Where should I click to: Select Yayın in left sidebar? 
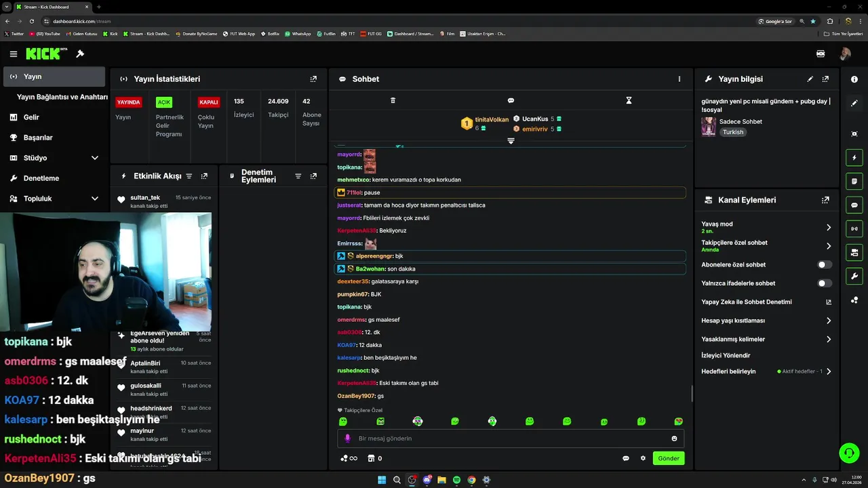(x=54, y=77)
